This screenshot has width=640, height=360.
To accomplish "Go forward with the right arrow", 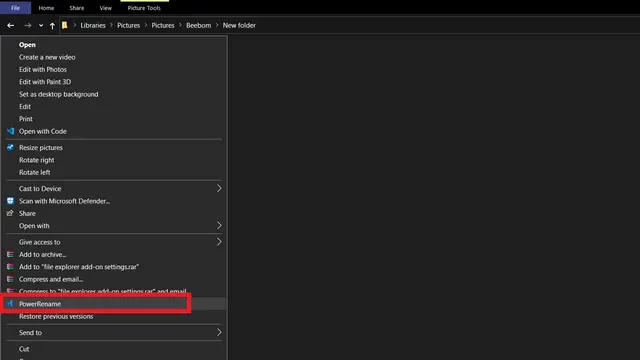I will tap(27, 25).
